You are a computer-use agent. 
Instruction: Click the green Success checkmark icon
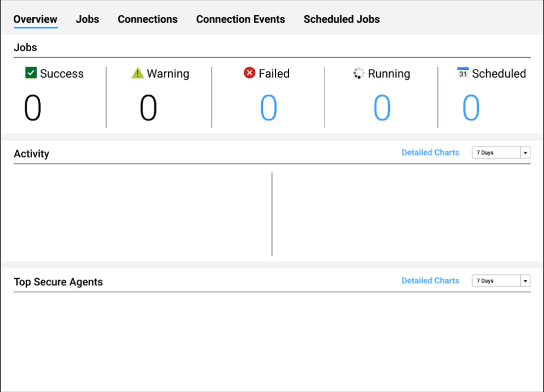point(31,73)
